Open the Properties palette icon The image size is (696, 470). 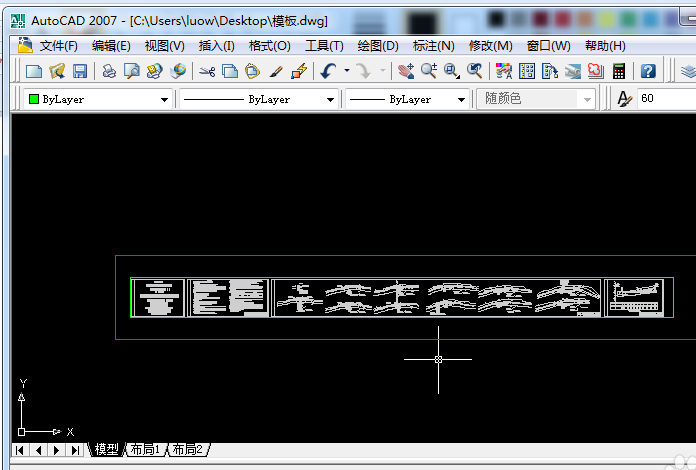point(504,71)
